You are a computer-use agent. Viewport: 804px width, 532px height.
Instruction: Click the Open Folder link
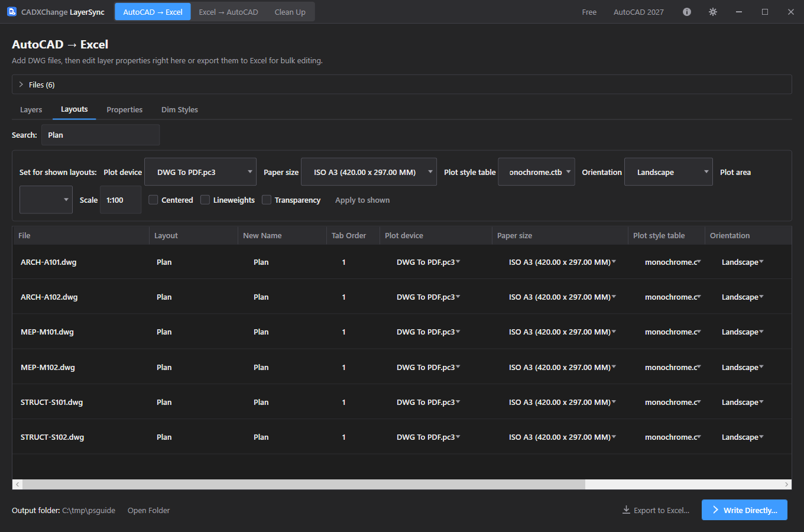coord(148,510)
